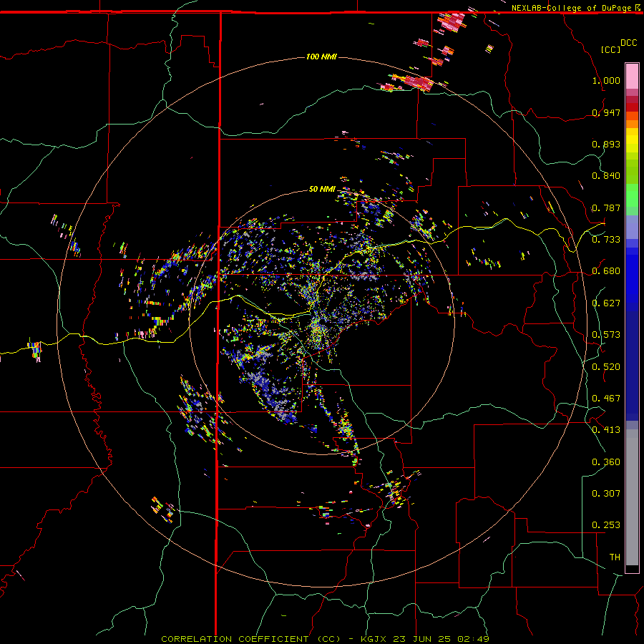Click the DCC product label
The image size is (644, 644).
point(629,43)
